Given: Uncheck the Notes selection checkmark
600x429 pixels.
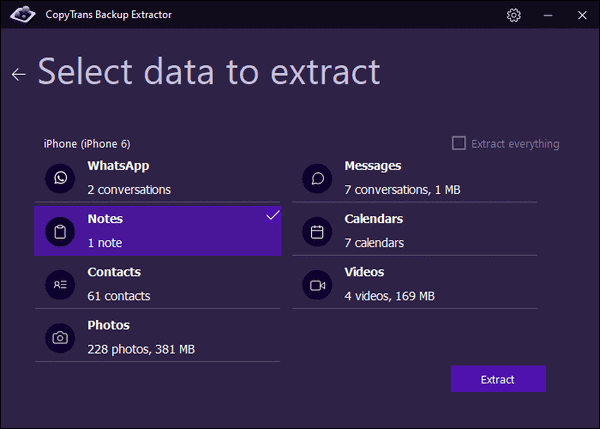Looking at the screenshot, I should coord(273,215).
